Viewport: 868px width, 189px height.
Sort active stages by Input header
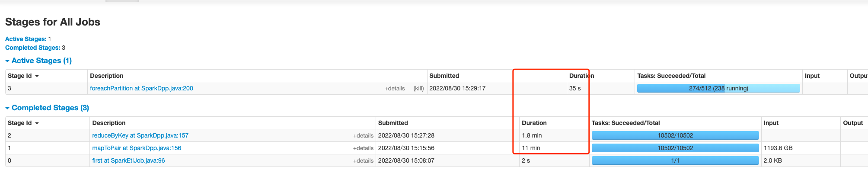point(812,76)
